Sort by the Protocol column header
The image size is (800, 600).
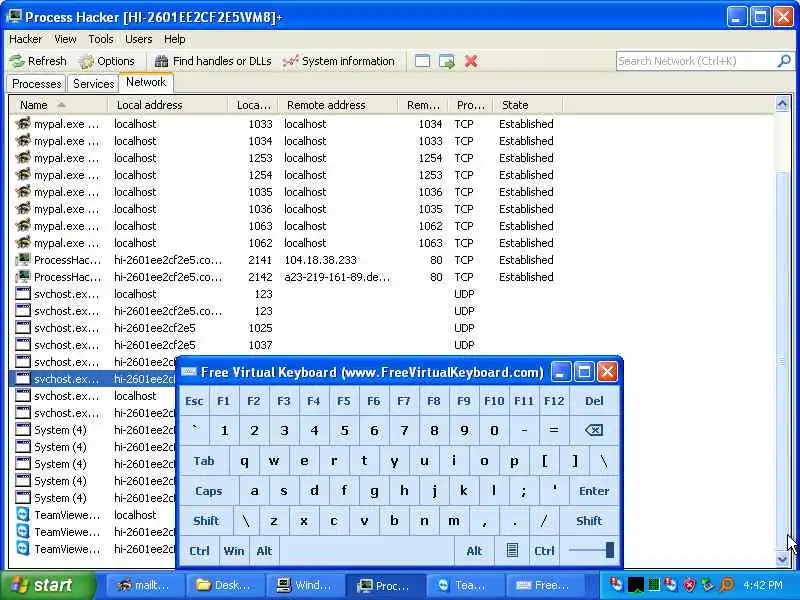[x=470, y=105]
